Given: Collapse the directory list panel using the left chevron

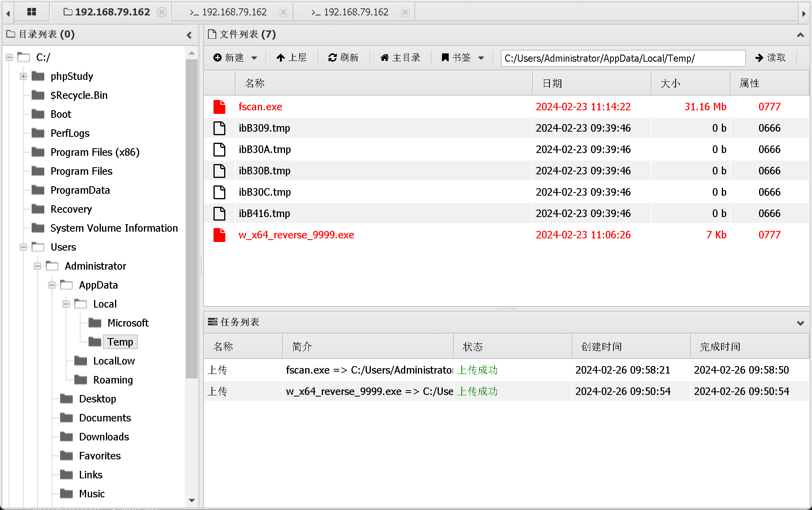Looking at the screenshot, I should pos(189,35).
